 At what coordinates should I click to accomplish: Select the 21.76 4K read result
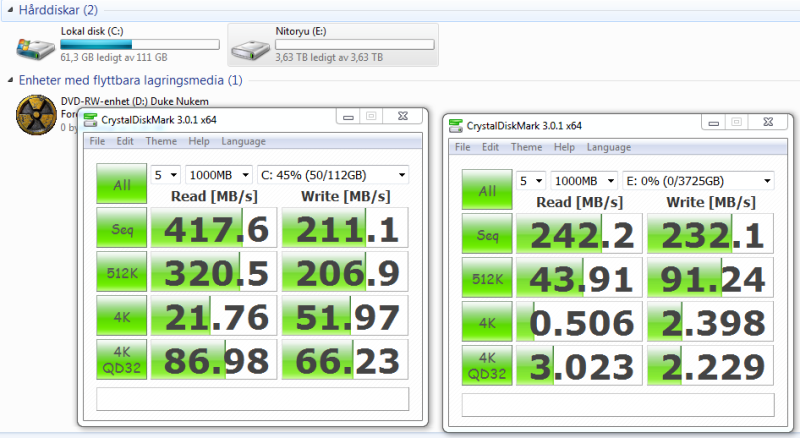pos(214,316)
